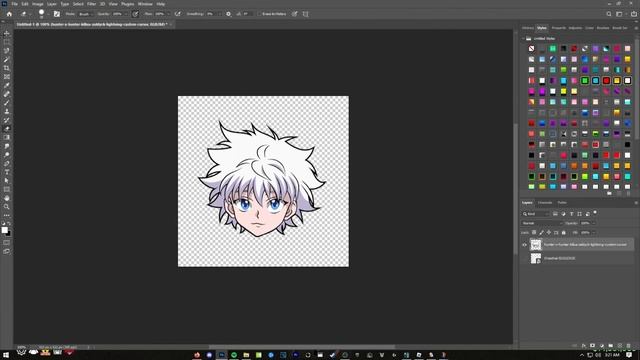Select the Clone Stamp tool
This screenshot has width=640, height=360.
[7, 111]
